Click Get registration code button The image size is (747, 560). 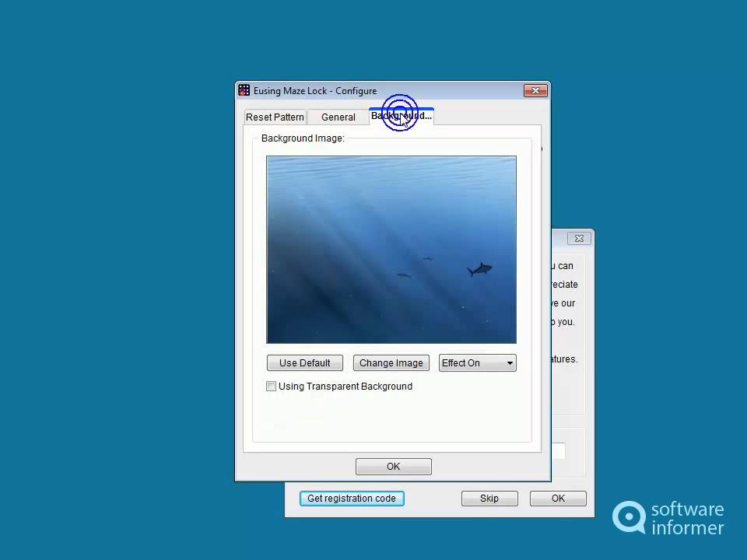pyautogui.click(x=352, y=498)
